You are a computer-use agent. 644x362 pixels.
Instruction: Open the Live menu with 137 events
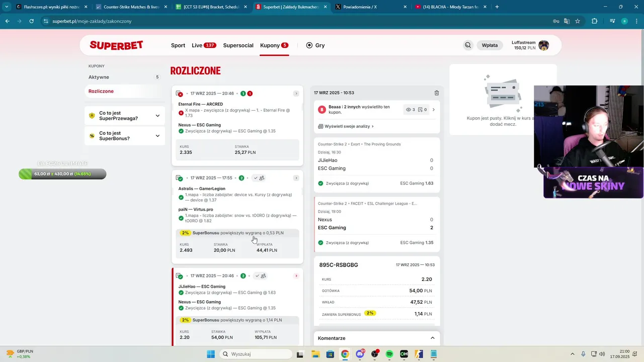(204, 45)
